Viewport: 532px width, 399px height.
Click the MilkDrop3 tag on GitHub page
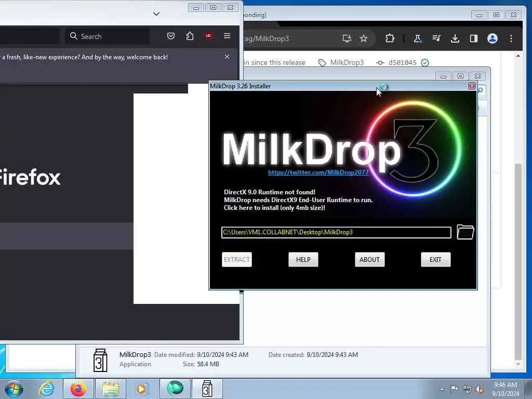pyautogui.click(x=347, y=62)
